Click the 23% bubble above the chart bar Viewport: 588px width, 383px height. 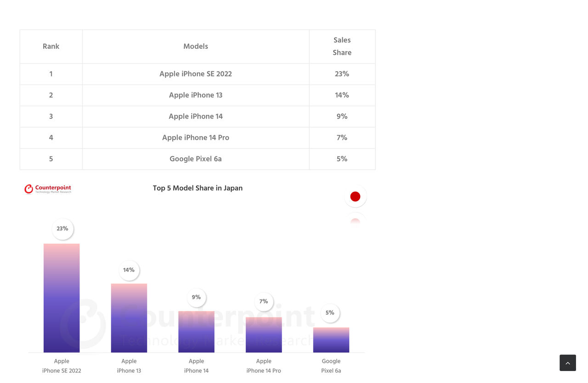[62, 229]
